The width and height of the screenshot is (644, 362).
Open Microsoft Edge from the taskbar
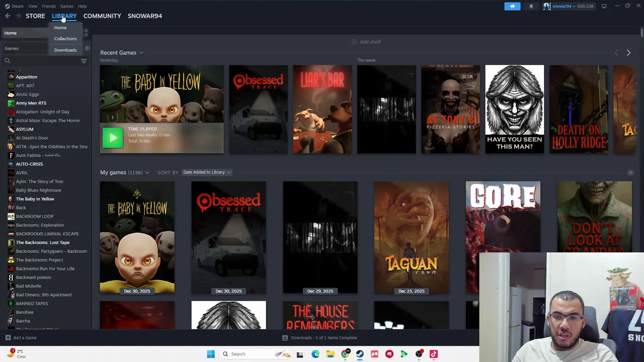coord(315,354)
